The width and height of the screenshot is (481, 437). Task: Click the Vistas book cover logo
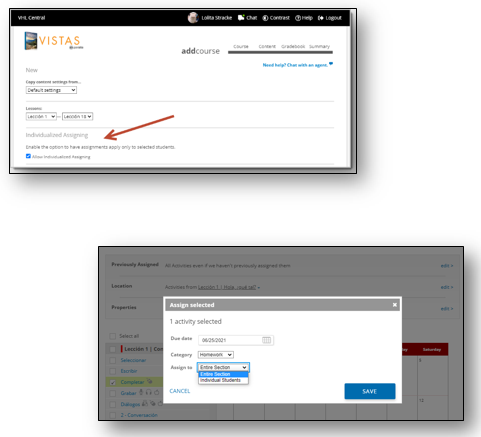(x=31, y=41)
